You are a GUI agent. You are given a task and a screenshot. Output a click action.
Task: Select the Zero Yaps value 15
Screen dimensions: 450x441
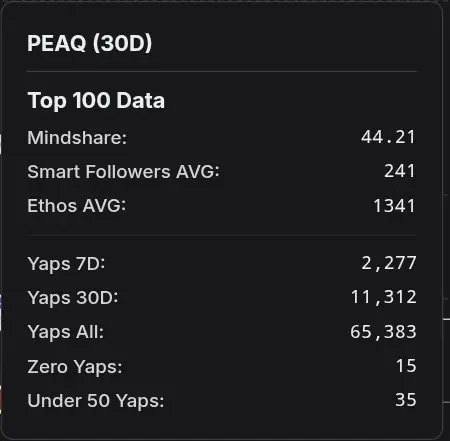click(x=406, y=366)
